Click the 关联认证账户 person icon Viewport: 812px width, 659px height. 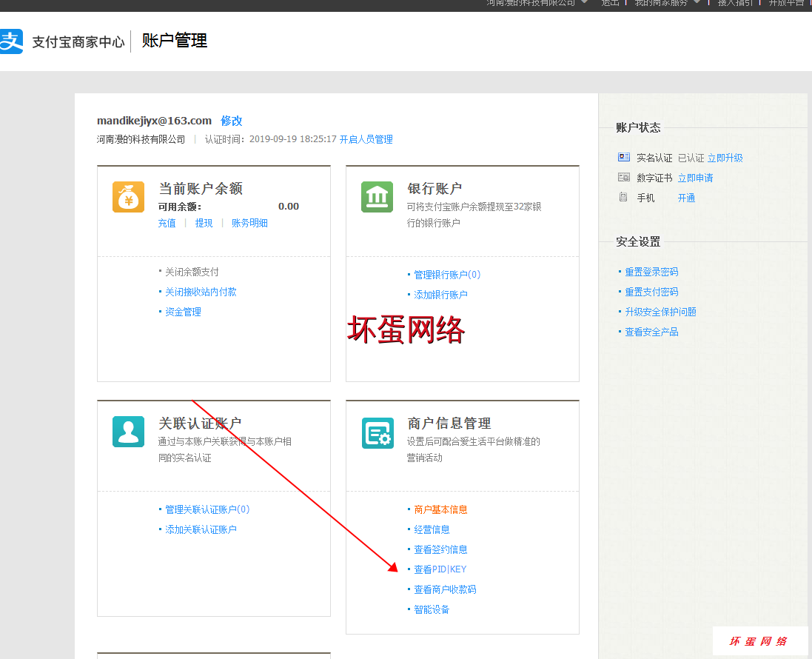pyautogui.click(x=128, y=432)
